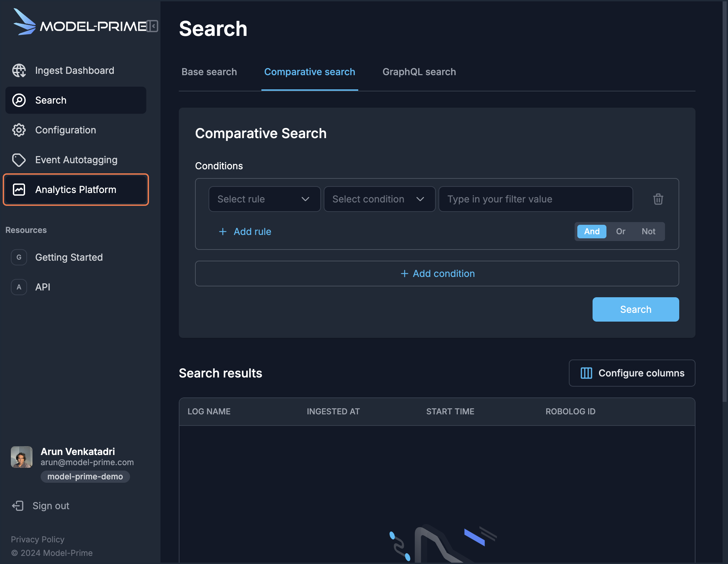Viewport: 728px width, 564px height.
Task: Open the Getting Started resource
Action: tap(76, 257)
